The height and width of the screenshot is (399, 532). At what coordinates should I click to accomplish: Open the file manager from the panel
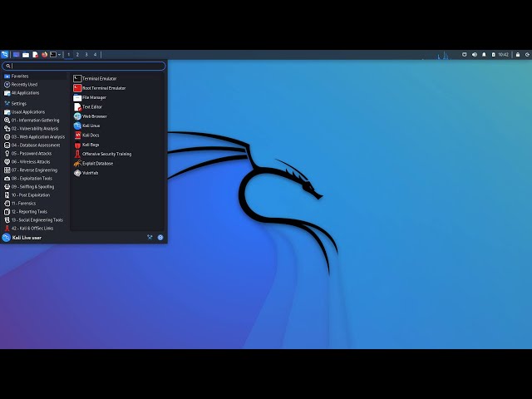click(26, 54)
